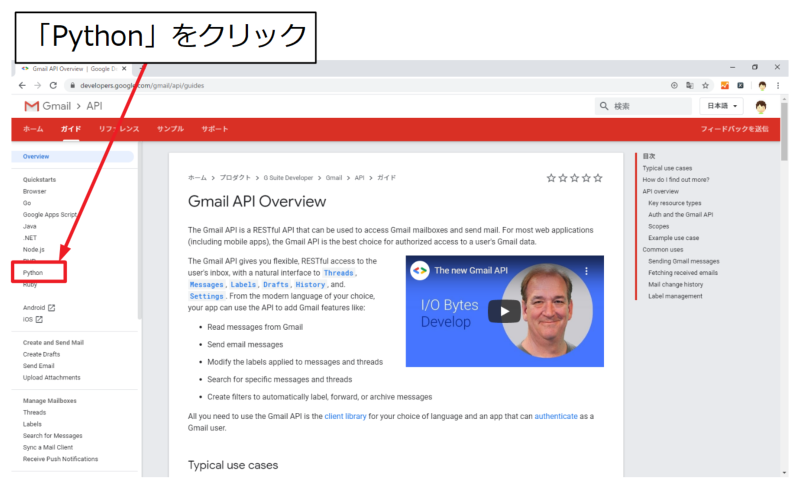This screenshot has width=803, height=495.
Task: Rate the page five stars
Action: [x=598, y=178]
